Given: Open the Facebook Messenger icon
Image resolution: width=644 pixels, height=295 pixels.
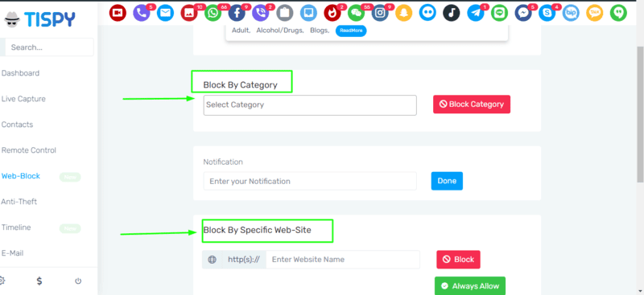Looking at the screenshot, I should click(x=523, y=14).
